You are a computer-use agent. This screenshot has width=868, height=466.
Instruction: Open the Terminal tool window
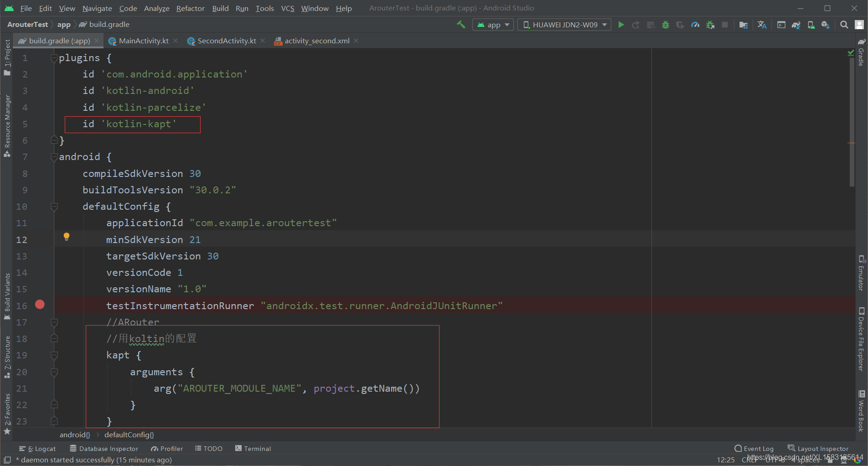coord(253,449)
